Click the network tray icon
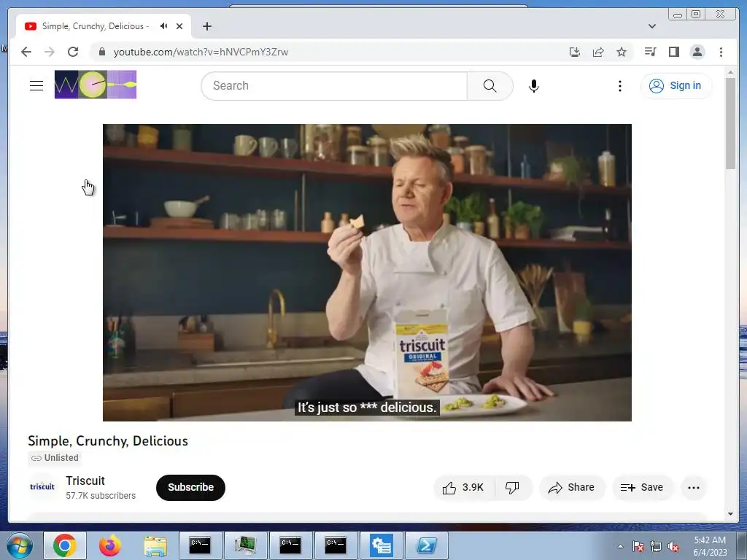Image resolution: width=747 pixels, height=560 pixels. tap(656, 547)
